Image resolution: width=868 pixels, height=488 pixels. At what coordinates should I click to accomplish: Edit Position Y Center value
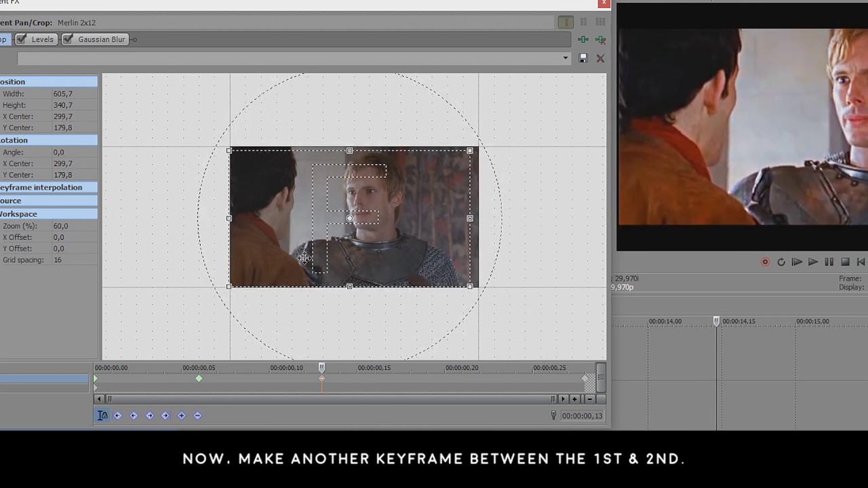(x=73, y=127)
